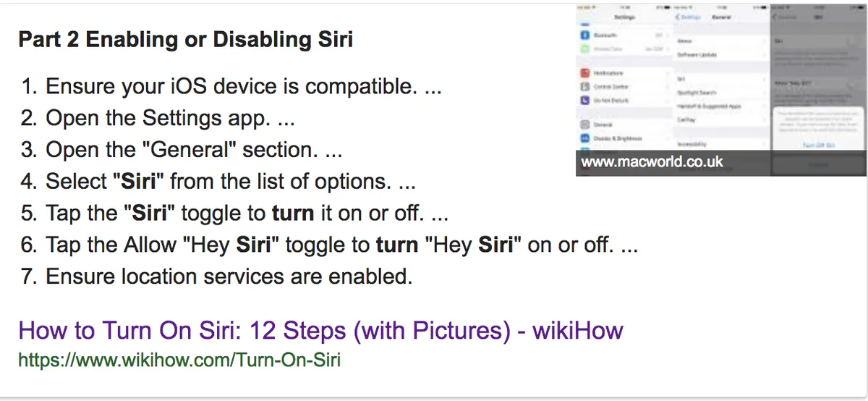
Task: Expand the Spotlight Search row chevron
Action: [765, 93]
